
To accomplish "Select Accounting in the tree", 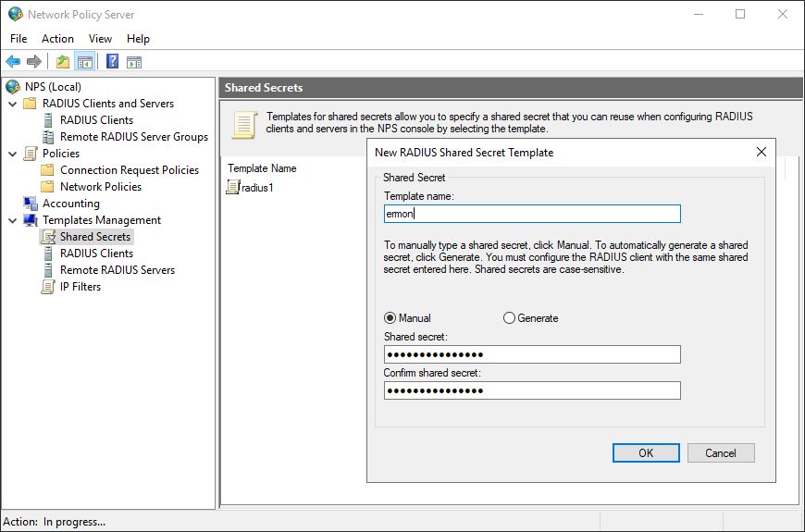I will pos(71,204).
